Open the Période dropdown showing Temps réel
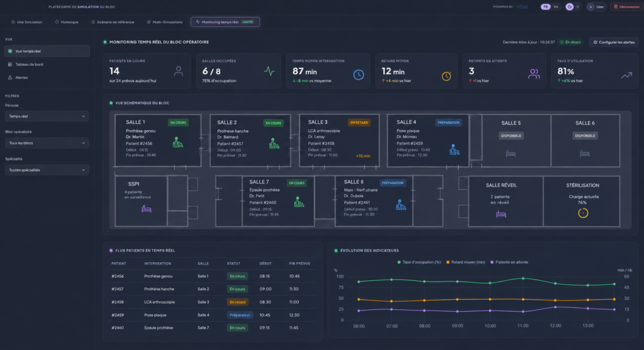Screen dimensions: 644x350 (x=47, y=116)
